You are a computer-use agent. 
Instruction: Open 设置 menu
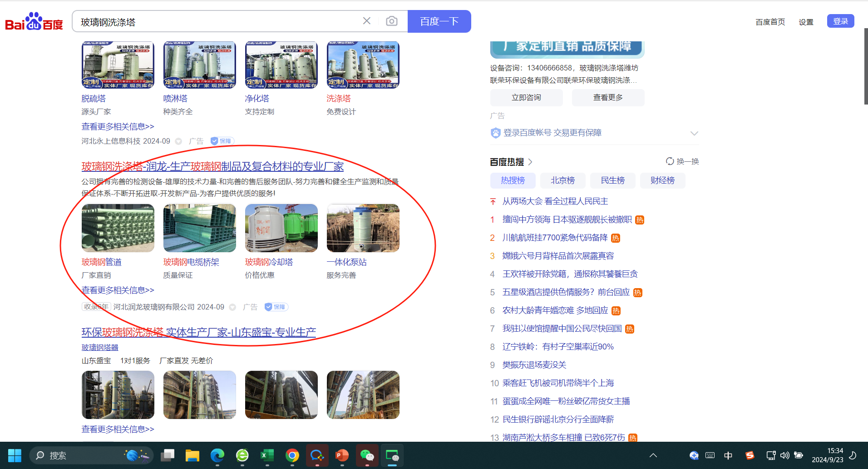[x=806, y=22]
